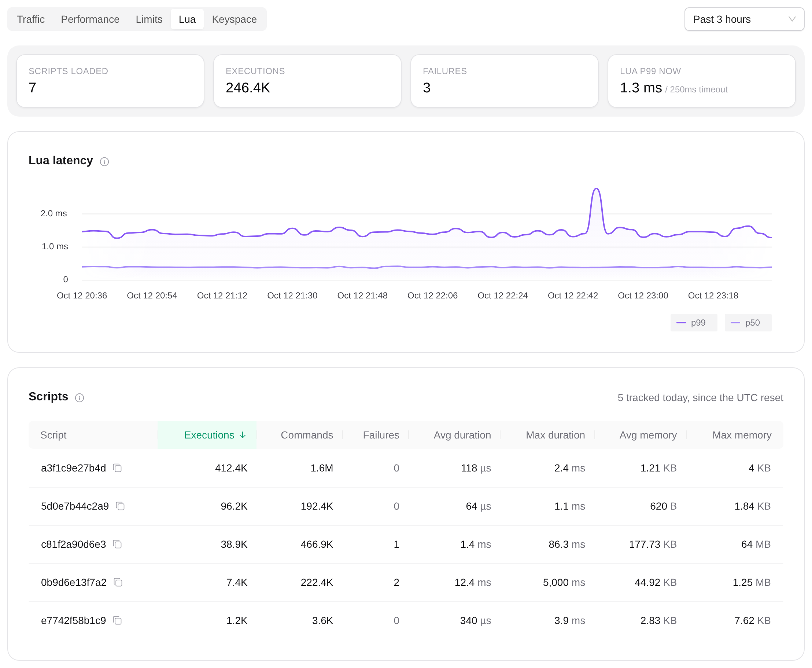Select the Lua tab
Viewport: 812px width, 668px height.
187,19
